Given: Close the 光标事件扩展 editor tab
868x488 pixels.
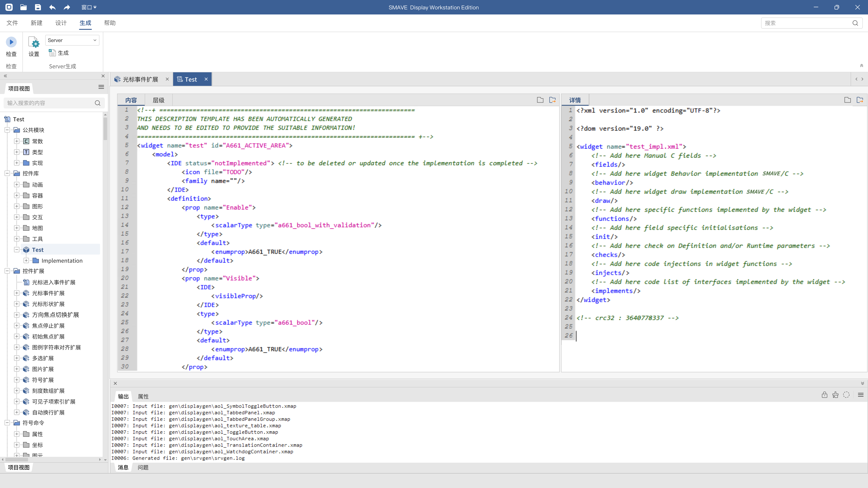Looking at the screenshot, I should tap(167, 79).
